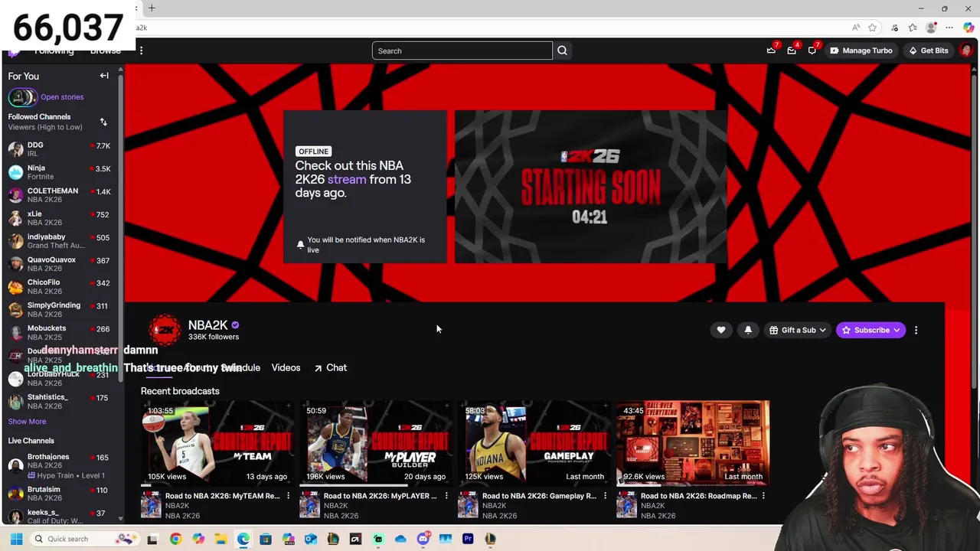Open the Outlook taskbar icon
980x551 pixels.
(x=310, y=539)
